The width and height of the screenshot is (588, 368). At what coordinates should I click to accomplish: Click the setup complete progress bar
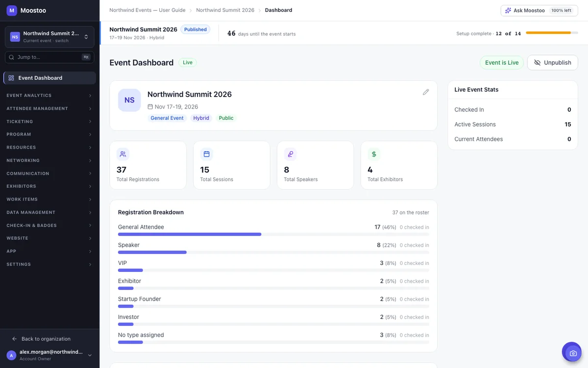552,33
